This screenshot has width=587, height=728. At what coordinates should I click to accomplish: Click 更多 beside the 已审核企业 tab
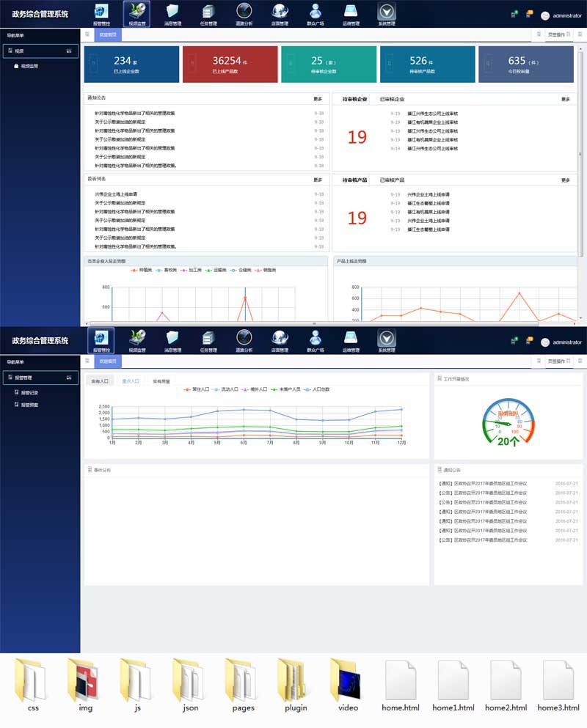point(565,99)
